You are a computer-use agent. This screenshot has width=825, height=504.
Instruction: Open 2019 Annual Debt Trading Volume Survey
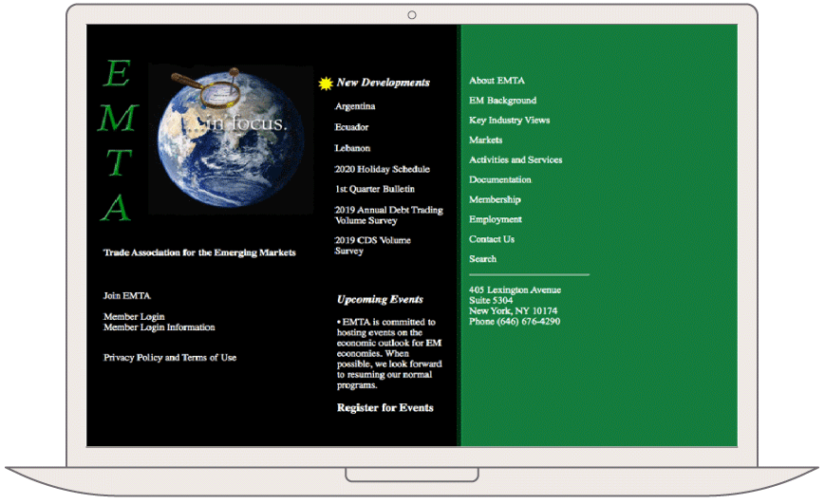click(389, 215)
